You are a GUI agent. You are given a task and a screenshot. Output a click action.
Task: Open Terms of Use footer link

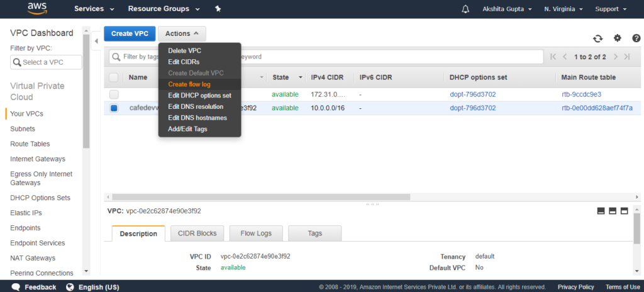tap(623, 287)
